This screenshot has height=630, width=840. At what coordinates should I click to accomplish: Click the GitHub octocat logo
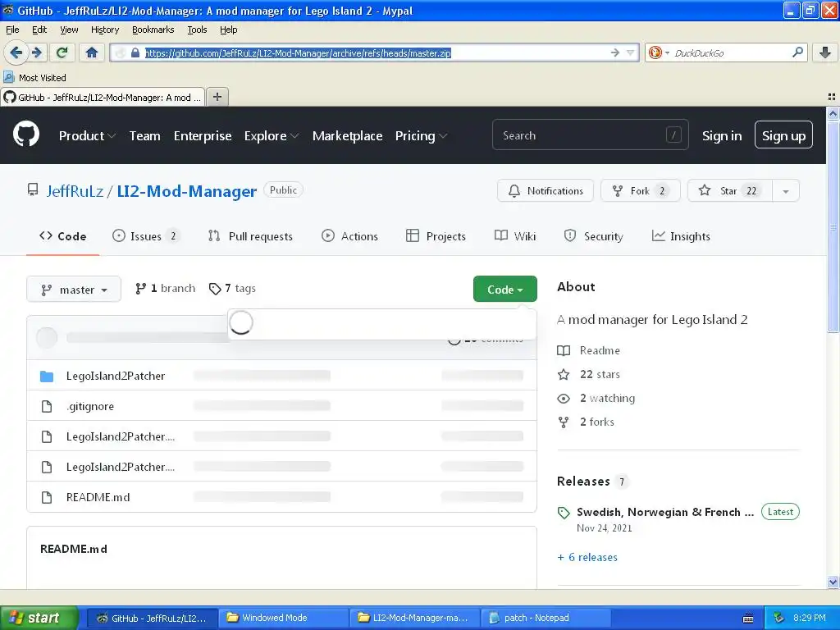point(26,135)
